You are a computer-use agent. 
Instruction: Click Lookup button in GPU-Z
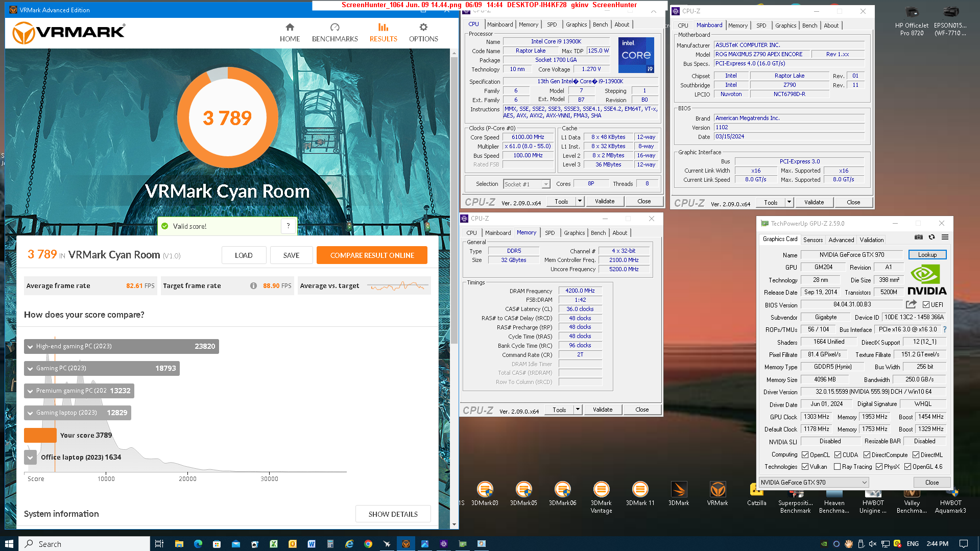tap(927, 254)
